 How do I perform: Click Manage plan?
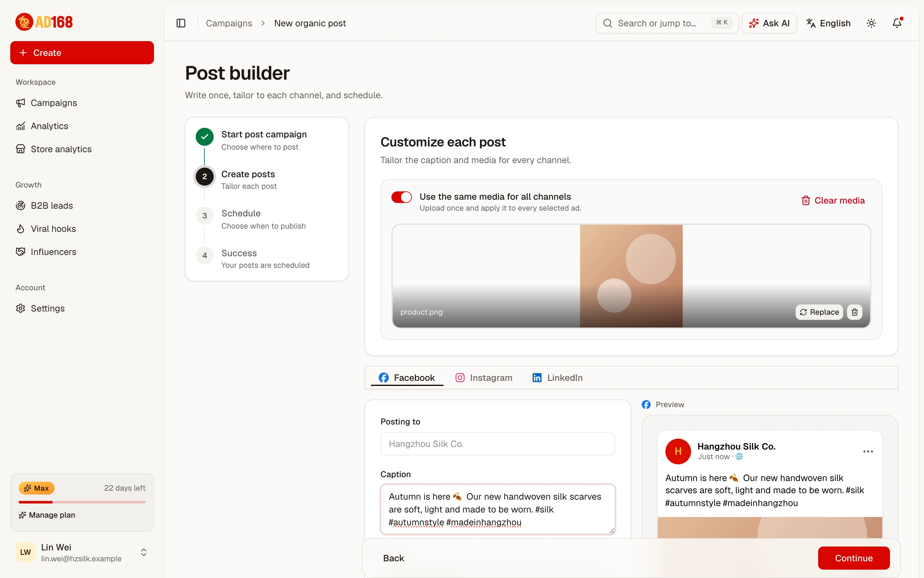[x=47, y=515]
